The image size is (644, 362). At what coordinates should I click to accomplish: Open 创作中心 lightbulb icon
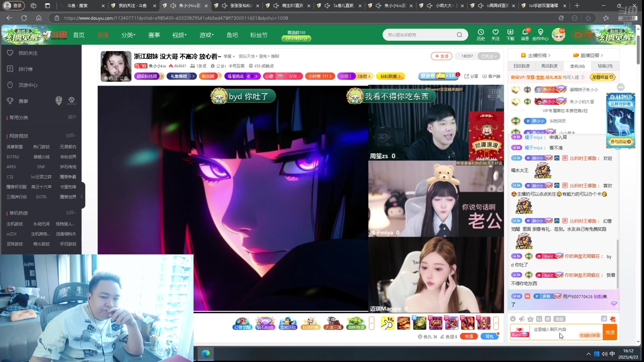point(540,35)
